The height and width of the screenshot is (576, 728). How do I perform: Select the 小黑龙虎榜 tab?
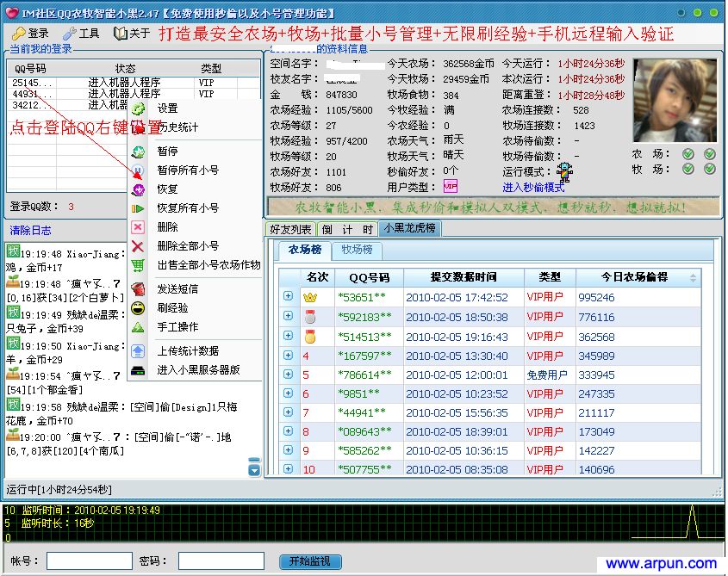[409, 228]
